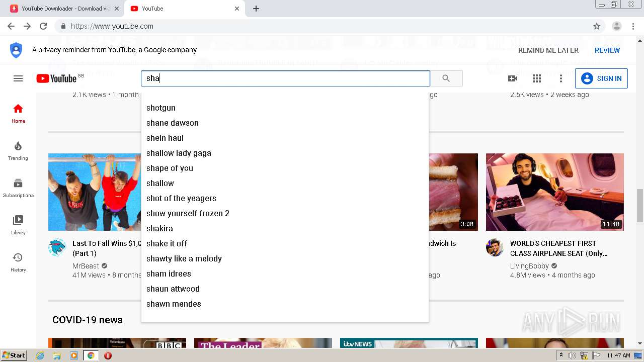Viewport: 644px width, 362px height.
Task: Open WORLD'S CHEAPEST FIRST CLASS video title
Action: click(559, 248)
